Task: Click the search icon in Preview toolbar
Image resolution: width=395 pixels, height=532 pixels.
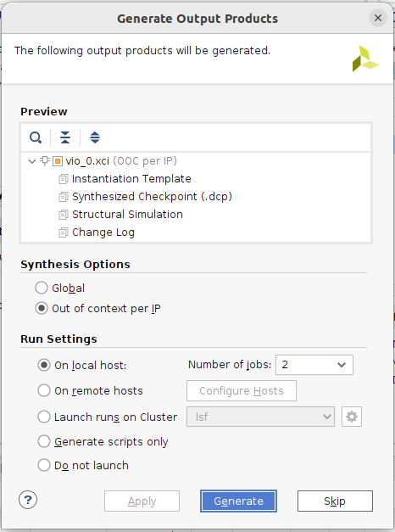Action: tap(36, 137)
